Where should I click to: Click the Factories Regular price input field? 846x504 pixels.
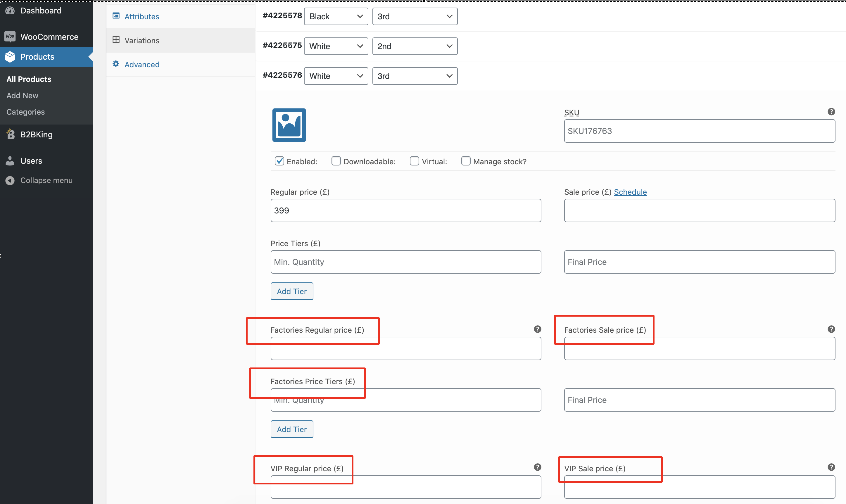tap(406, 348)
